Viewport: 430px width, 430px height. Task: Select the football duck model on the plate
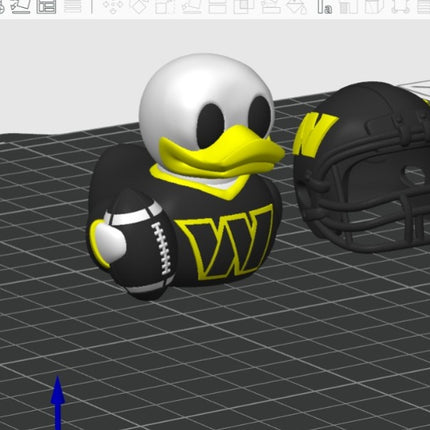click(x=185, y=177)
